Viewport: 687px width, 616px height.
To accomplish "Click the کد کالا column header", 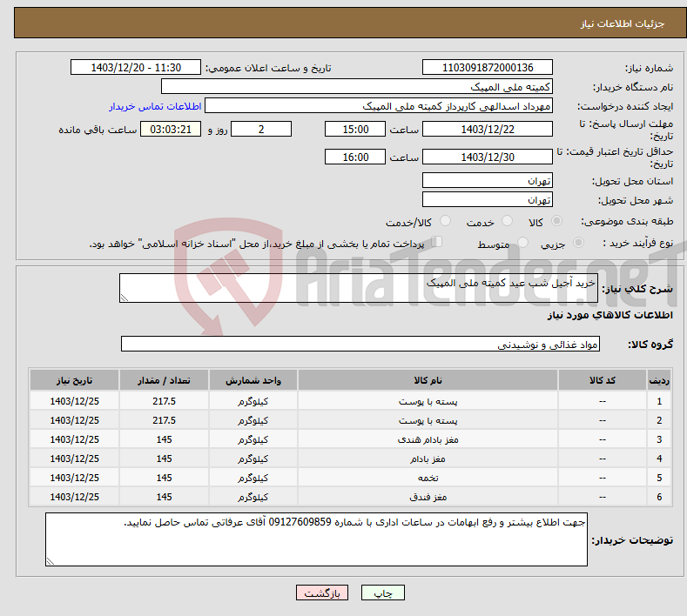I will [x=603, y=380].
